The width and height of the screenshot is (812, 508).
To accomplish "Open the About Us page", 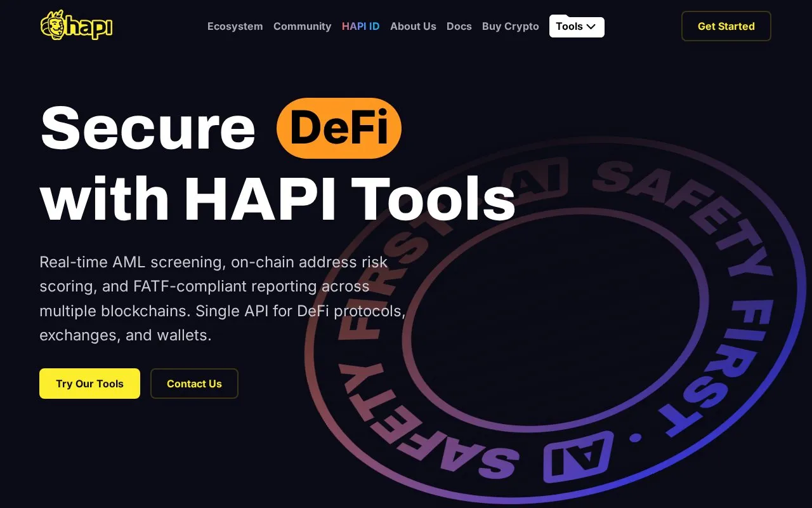I will point(413,26).
